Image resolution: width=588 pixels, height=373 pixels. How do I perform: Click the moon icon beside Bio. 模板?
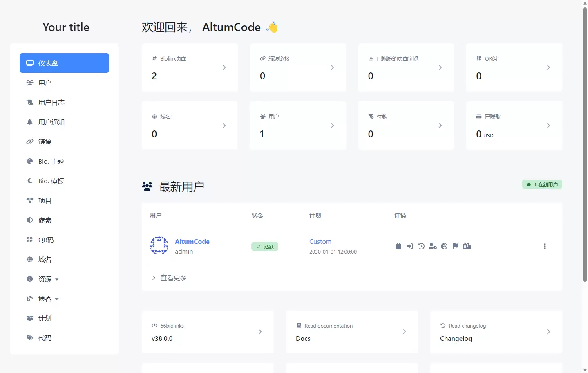click(30, 181)
